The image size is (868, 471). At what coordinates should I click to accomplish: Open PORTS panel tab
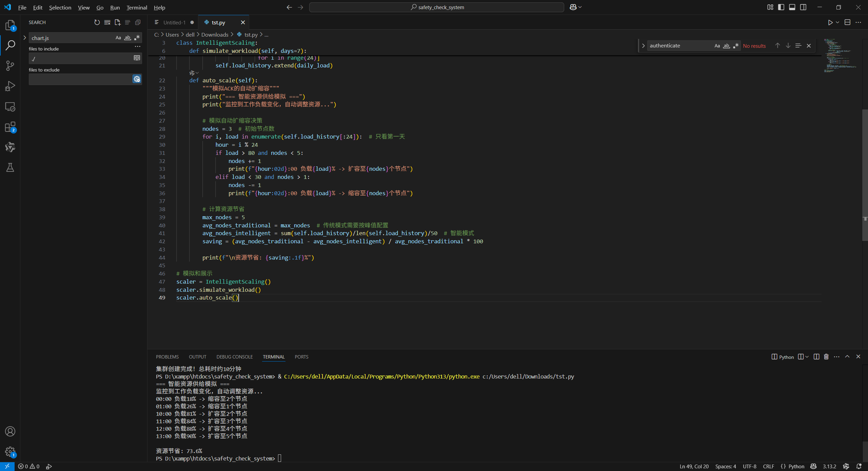tap(301, 357)
